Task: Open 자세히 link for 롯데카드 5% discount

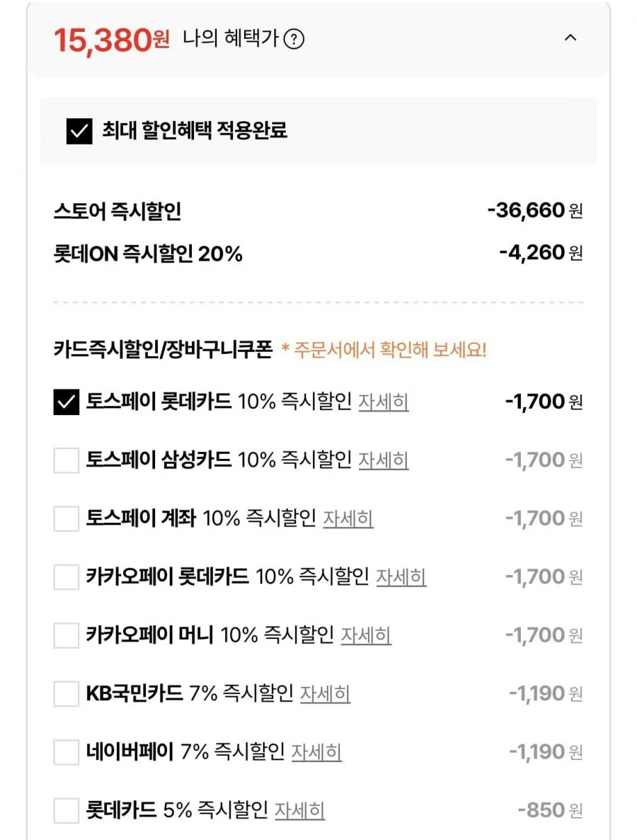Action: 300,810
